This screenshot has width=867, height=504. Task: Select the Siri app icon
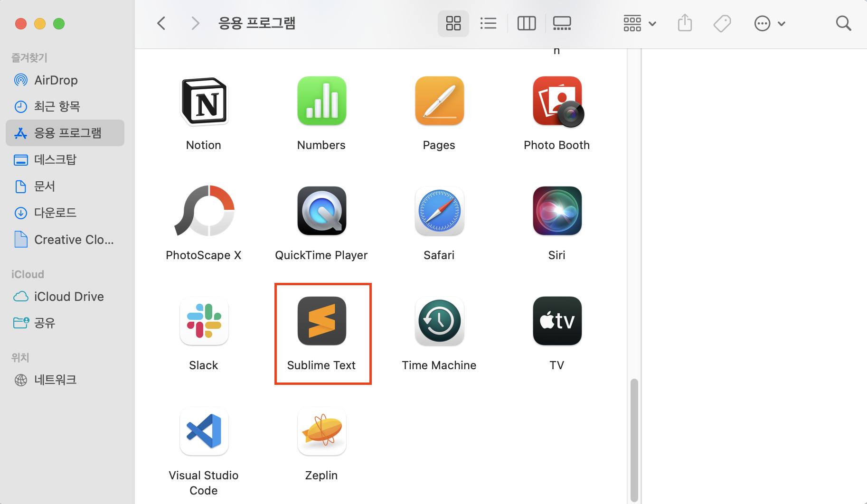click(557, 211)
